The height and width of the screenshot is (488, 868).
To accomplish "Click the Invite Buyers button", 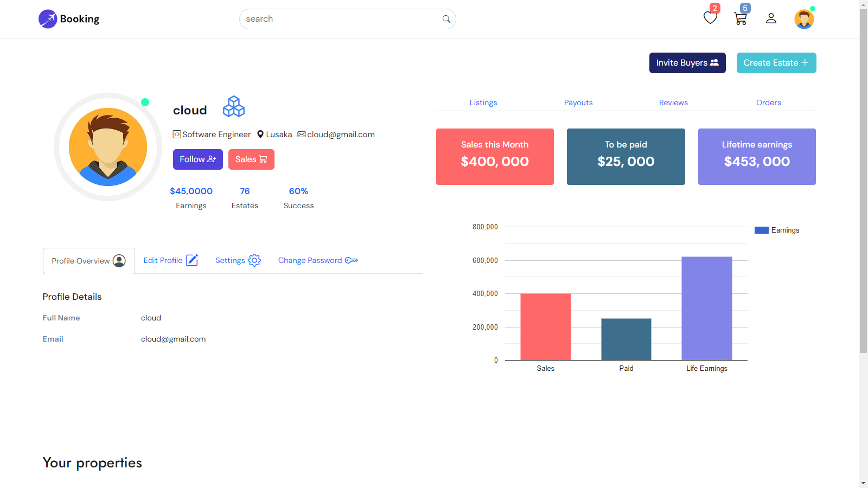I will pos(687,62).
